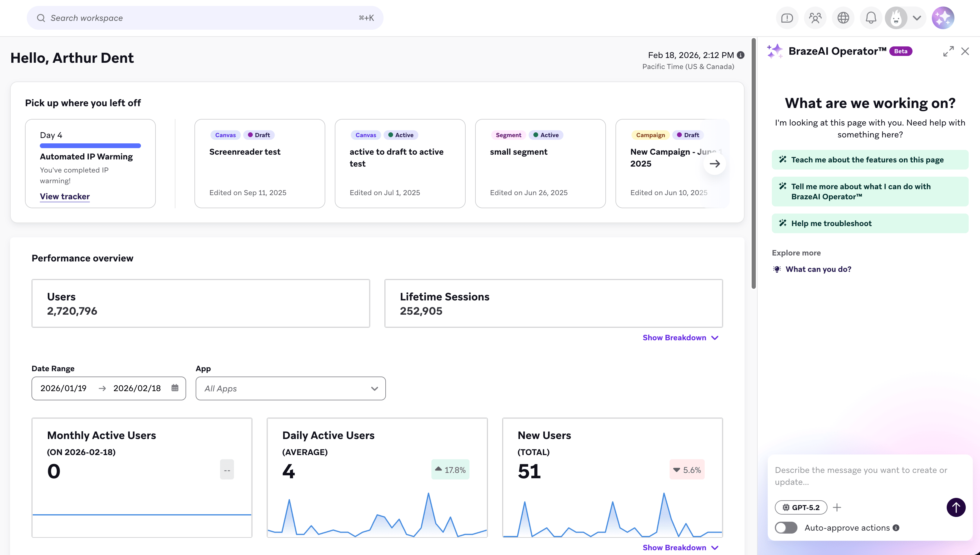Select the GPT-5.2 model chip

801,507
